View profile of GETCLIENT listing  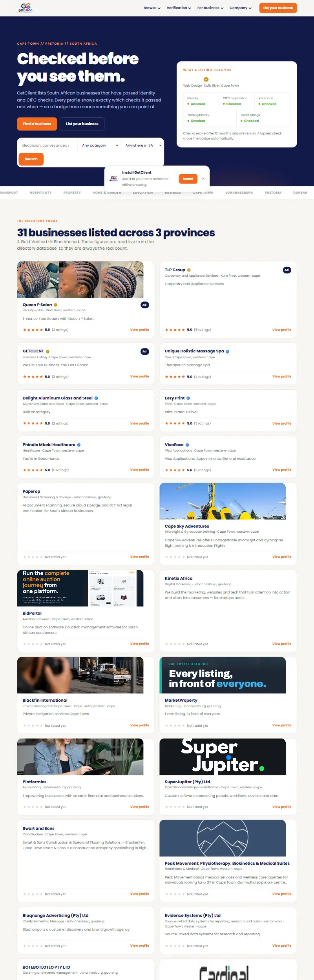(140, 377)
